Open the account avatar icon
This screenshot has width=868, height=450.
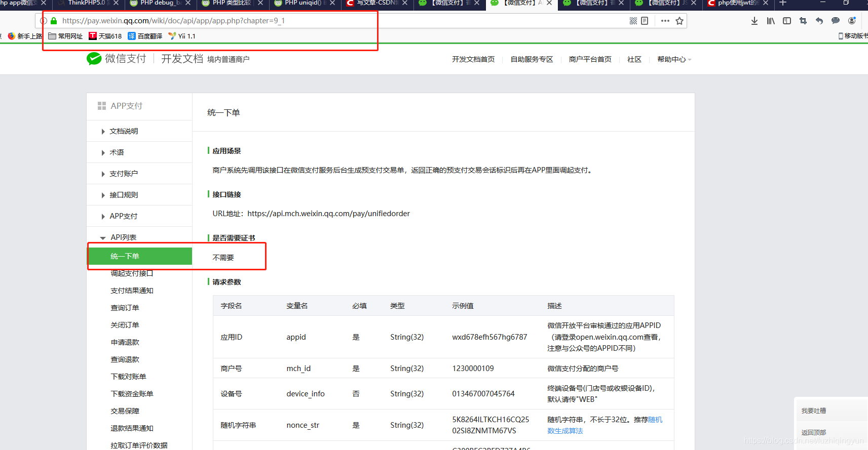(852, 21)
